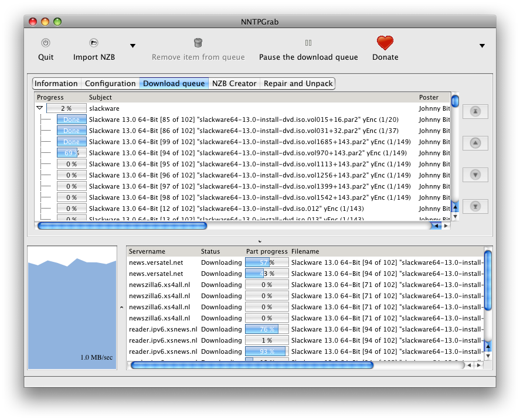Move selected queue item up one position
This screenshot has width=520, height=420.
pos(475,143)
